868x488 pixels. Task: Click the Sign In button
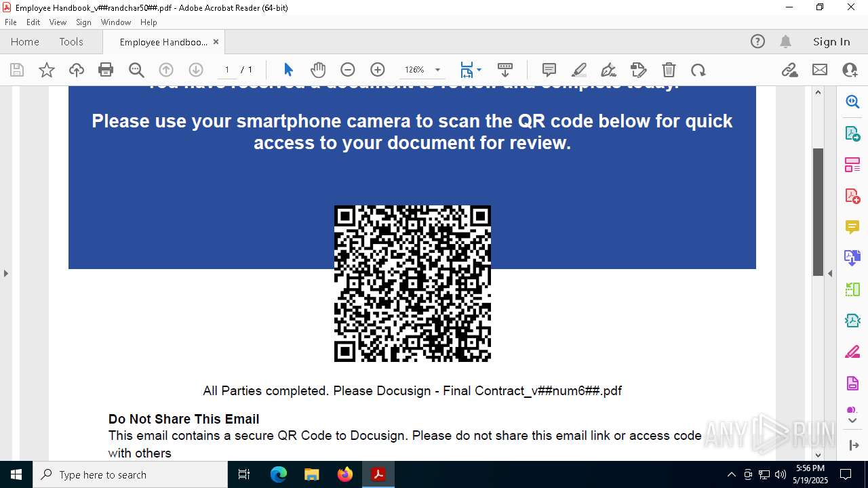pyautogui.click(x=831, y=41)
